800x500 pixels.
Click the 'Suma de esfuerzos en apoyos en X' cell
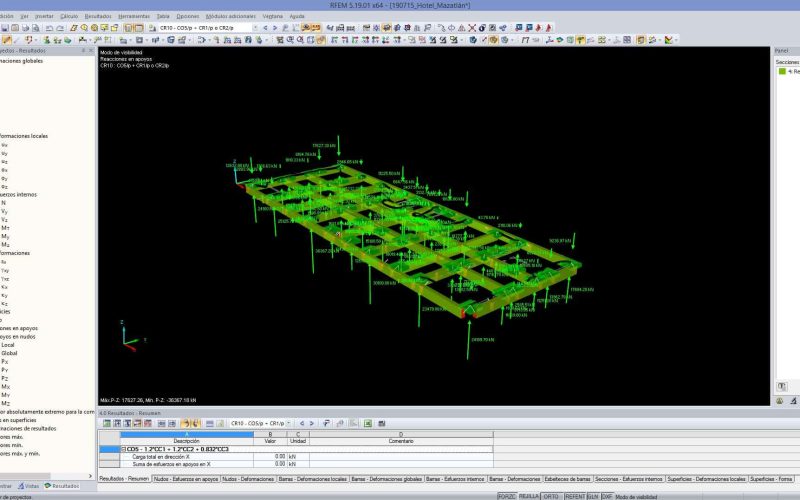[187, 464]
